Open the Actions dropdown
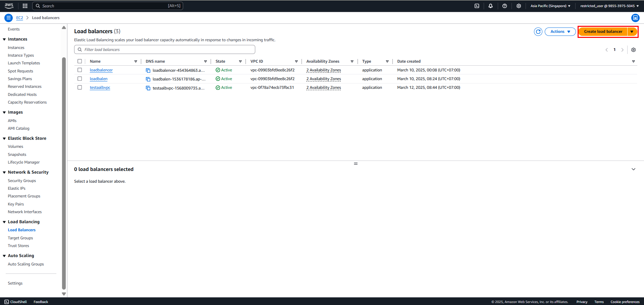 point(560,32)
